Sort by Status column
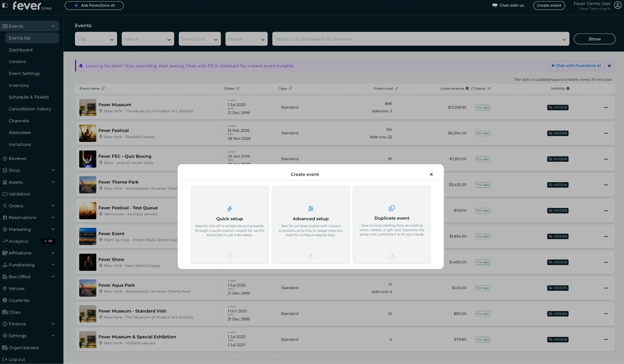Screen dimensions: 624x364 tap(489, 89)
